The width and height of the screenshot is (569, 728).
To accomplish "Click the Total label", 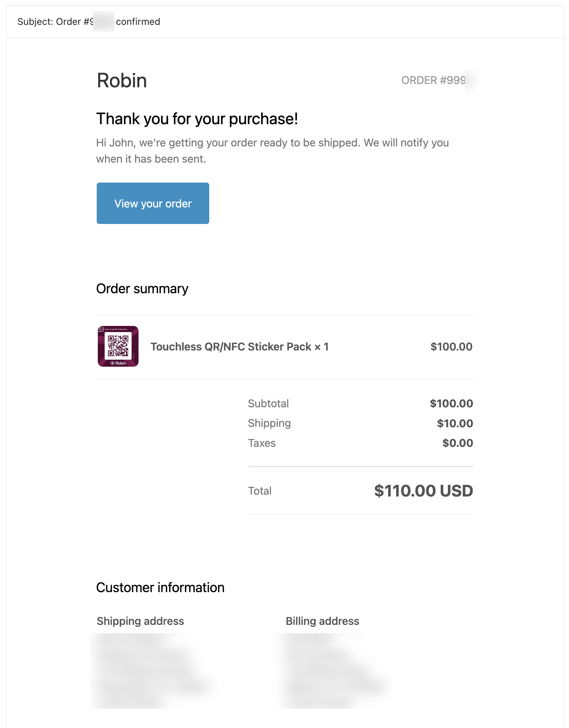I will [x=260, y=491].
